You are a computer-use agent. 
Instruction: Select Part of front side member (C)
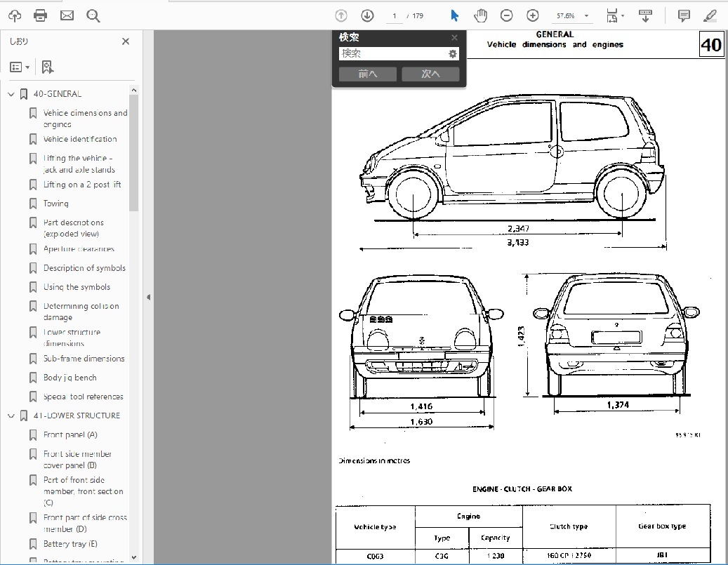click(x=84, y=491)
